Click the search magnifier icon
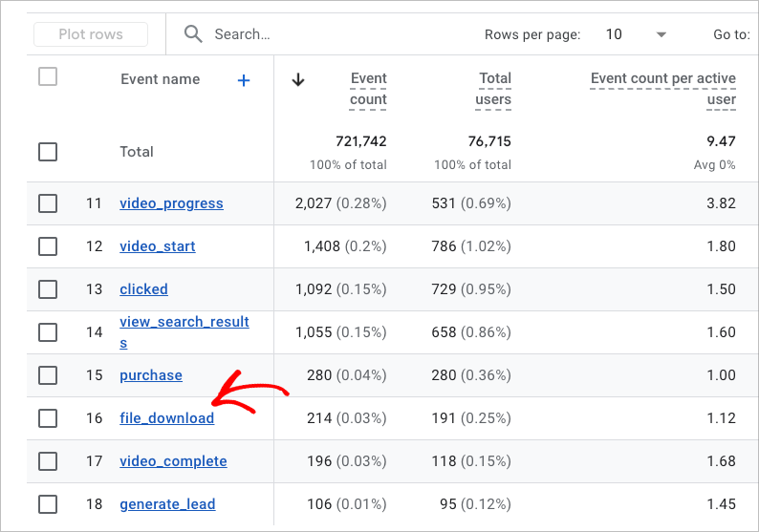Viewport: 759px width, 532px height. click(x=193, y=34)
